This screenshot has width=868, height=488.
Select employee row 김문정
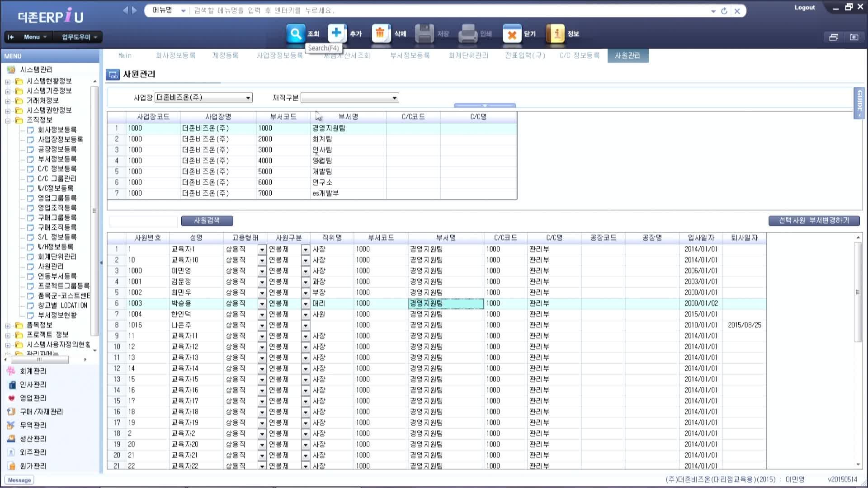pos(437,282)
